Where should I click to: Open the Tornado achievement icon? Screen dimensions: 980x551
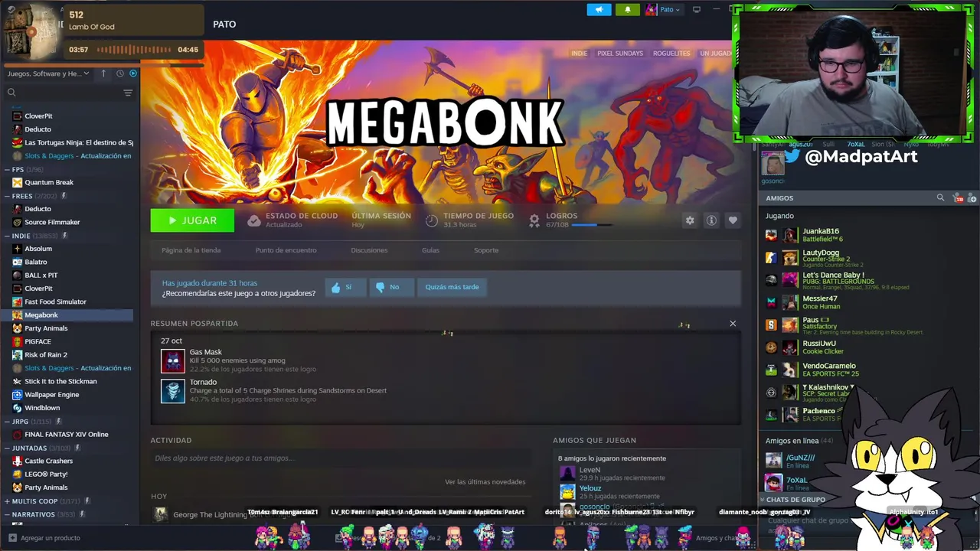(173, 390)
